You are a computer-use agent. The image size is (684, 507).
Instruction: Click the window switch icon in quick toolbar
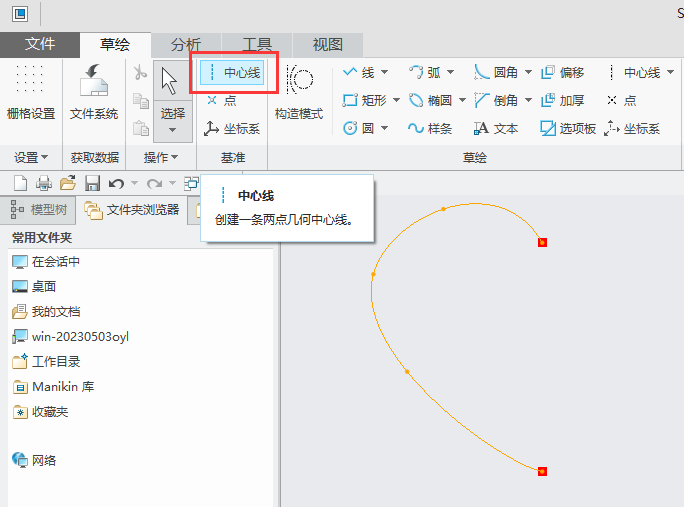pyautogui.click(x=191, y=183)
